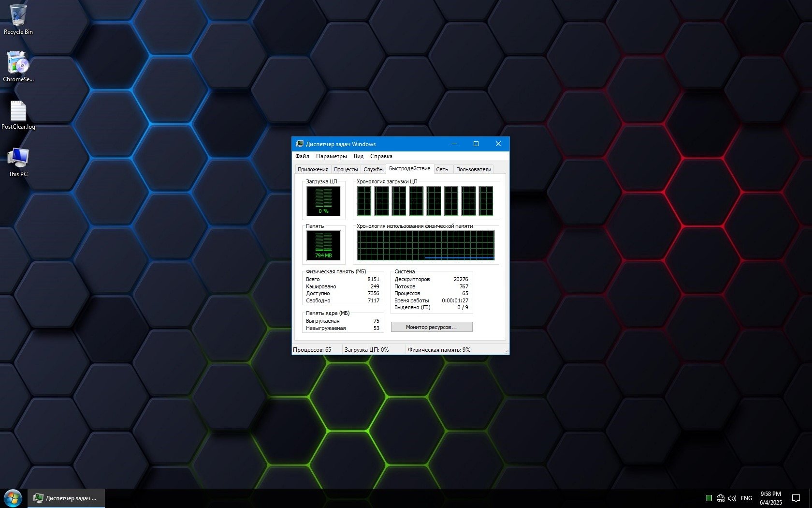812x508 pixels.
Task: Click the Система group label
Action: [x=405, y=271]
